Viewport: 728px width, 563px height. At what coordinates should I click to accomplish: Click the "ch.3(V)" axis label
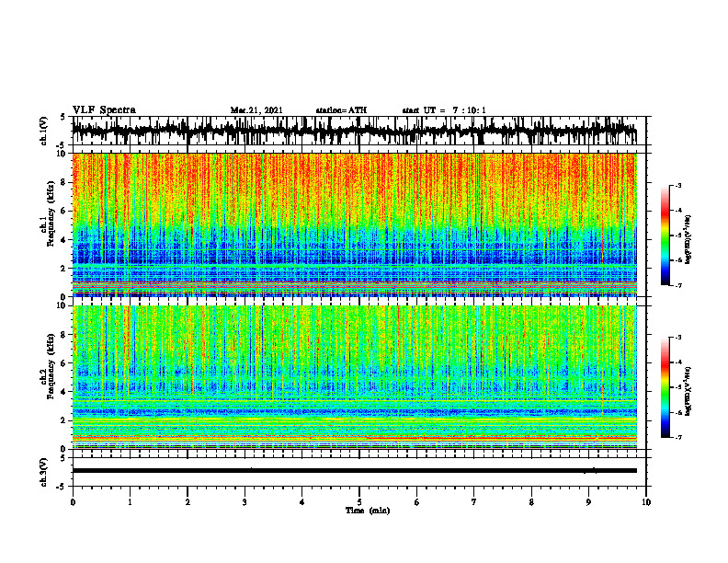coord(44,472)
